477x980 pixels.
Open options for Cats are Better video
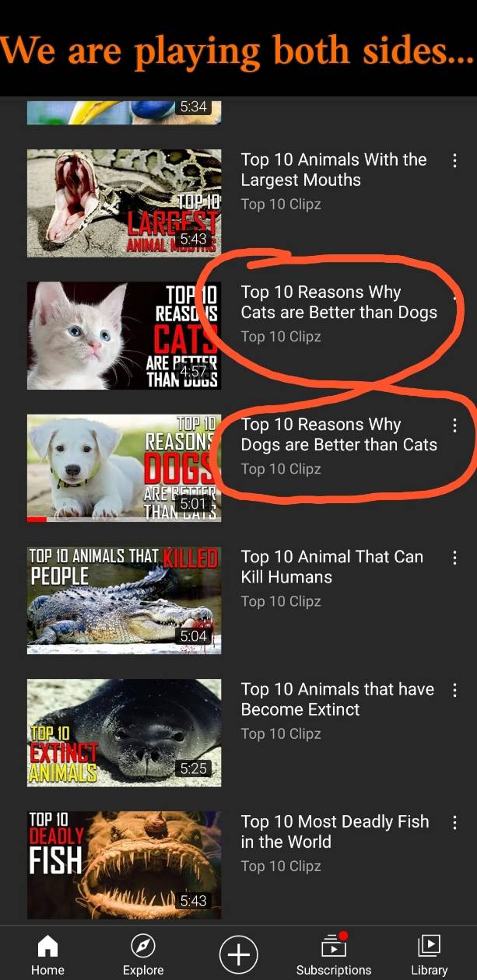click(x=454, y=293)
